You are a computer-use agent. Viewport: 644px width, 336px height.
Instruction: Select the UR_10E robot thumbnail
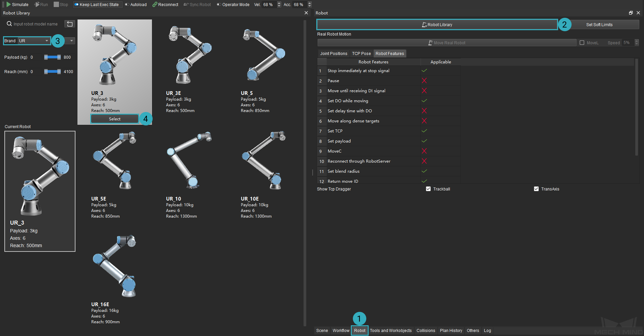click(264, 160)
